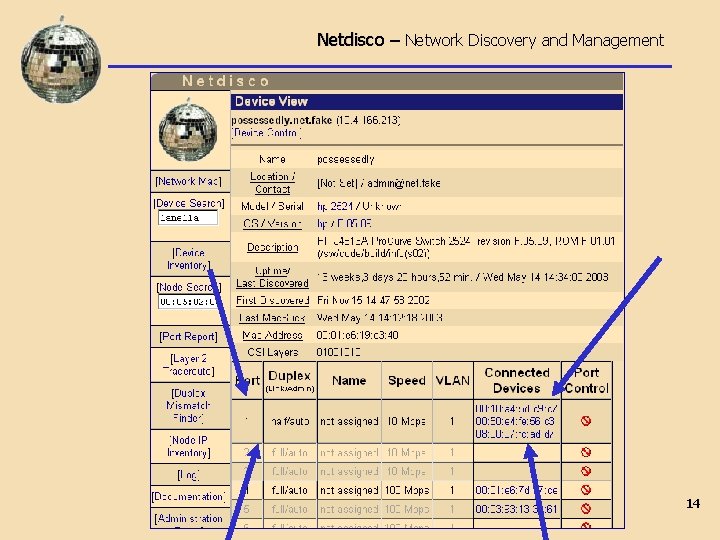Click the possessedly.net.fake hostname text

click(x=281, y=120)
